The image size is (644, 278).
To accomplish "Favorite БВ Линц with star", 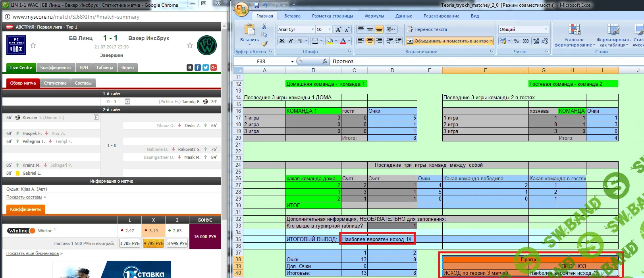I will [x=33, y=45].
